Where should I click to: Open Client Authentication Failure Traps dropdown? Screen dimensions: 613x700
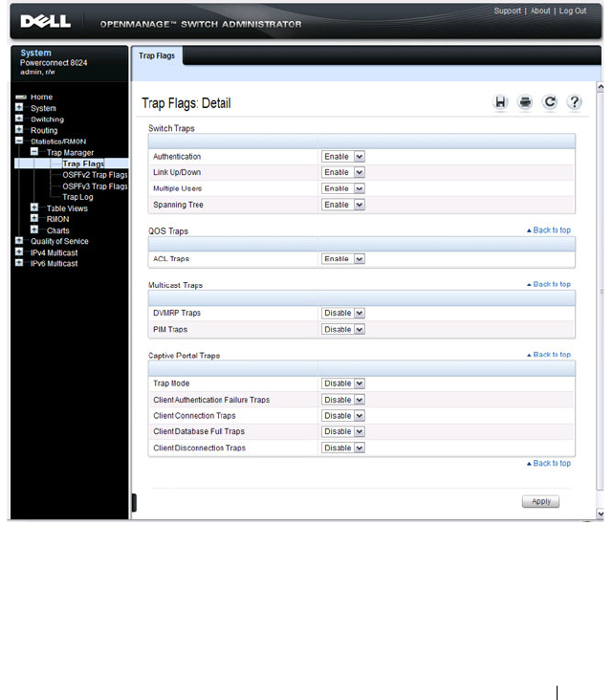[x=343, y=400]
